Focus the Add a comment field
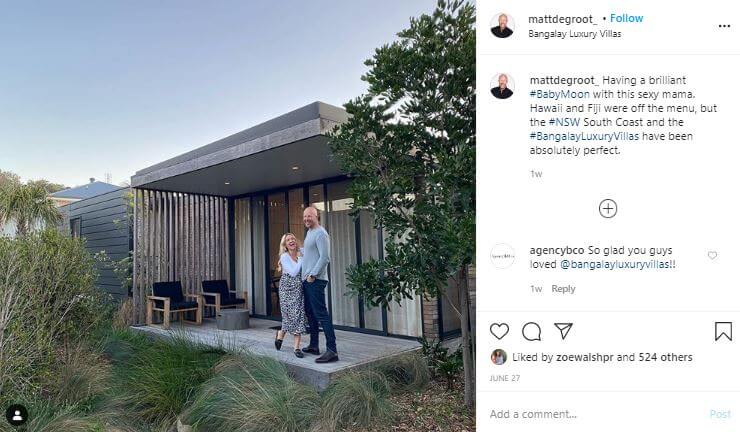Screen dimensions: 740x432 tap(595, 414)
